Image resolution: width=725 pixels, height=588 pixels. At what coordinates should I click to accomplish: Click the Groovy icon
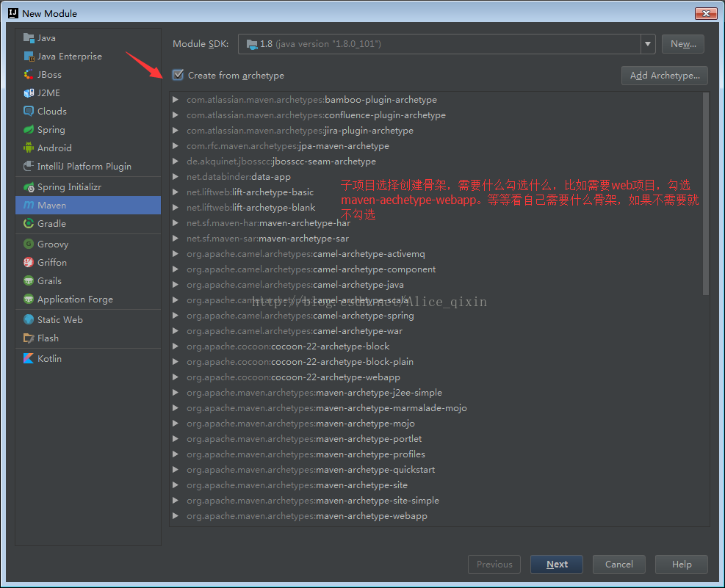pos(29,244)
